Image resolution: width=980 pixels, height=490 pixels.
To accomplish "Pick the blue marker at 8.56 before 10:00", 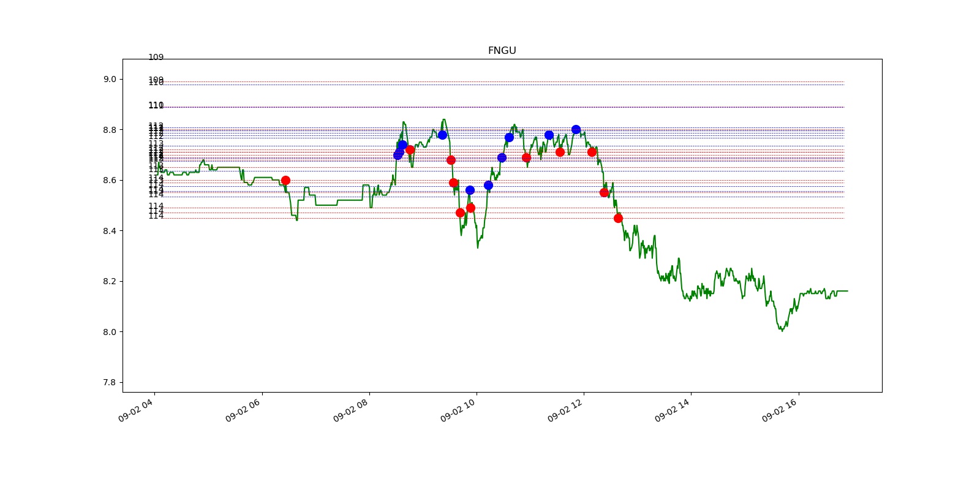I will [470, 190].
